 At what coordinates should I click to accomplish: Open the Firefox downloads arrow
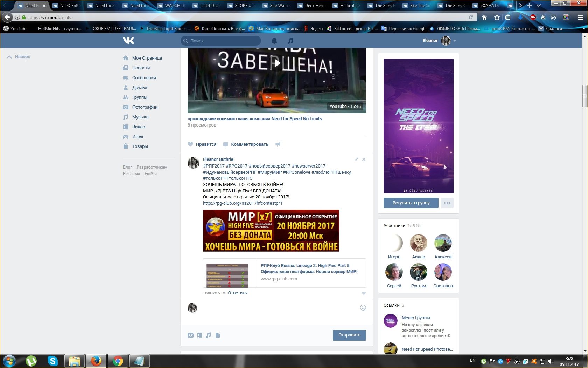520,17
